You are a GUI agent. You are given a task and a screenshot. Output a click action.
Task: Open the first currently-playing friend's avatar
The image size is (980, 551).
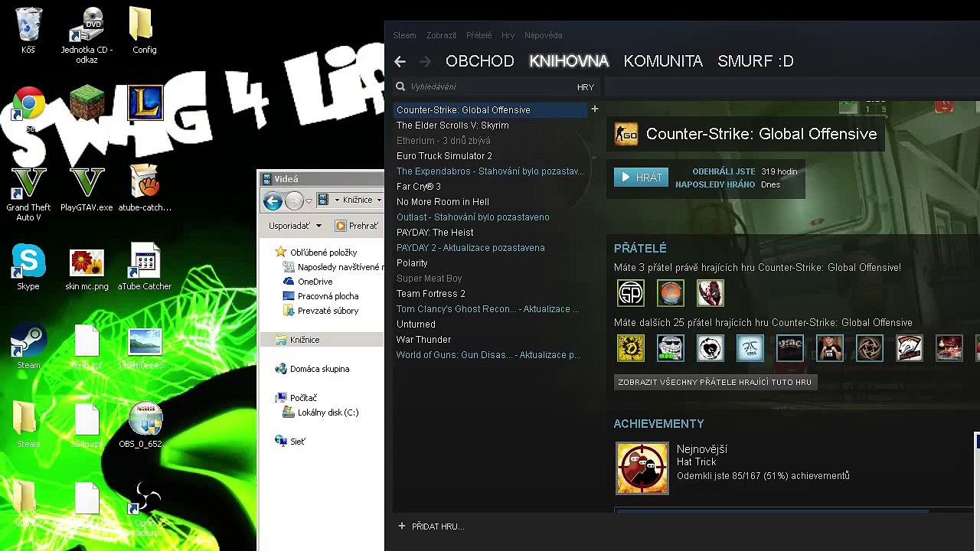coord(631,293)
